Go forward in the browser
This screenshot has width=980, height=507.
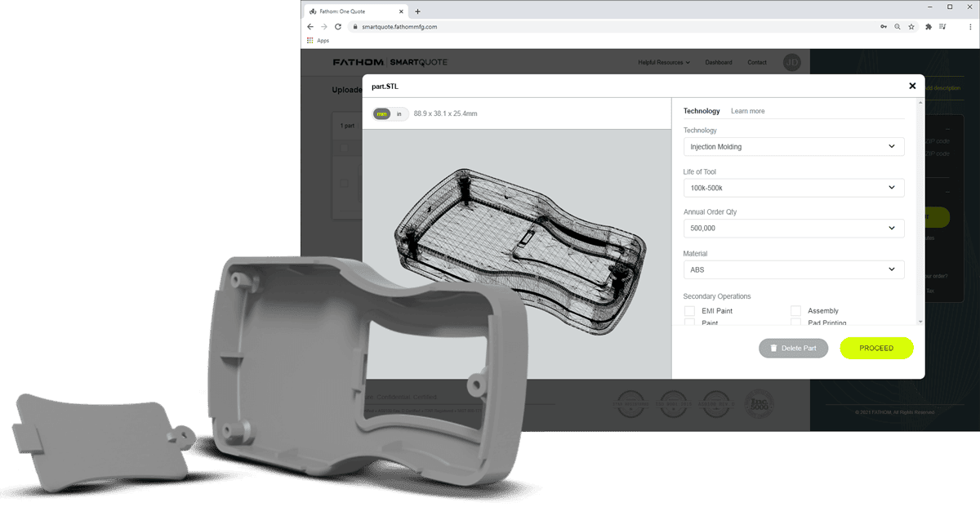[324, 27]
